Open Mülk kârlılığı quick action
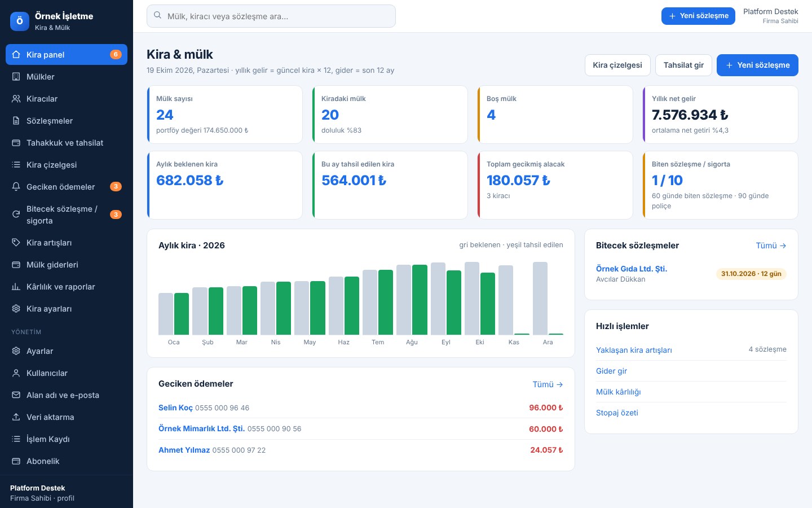The width and height of the screenshot is (812, 508). [618, 392]
